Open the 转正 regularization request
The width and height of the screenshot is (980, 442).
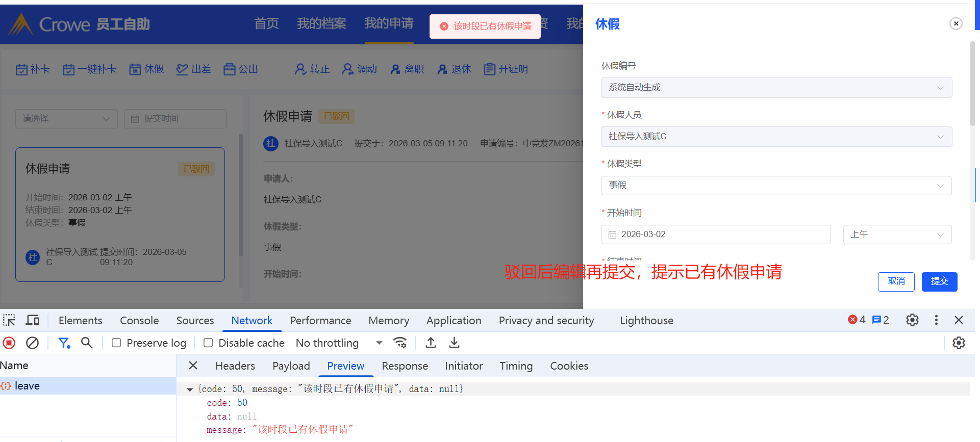tap(312, 69)
